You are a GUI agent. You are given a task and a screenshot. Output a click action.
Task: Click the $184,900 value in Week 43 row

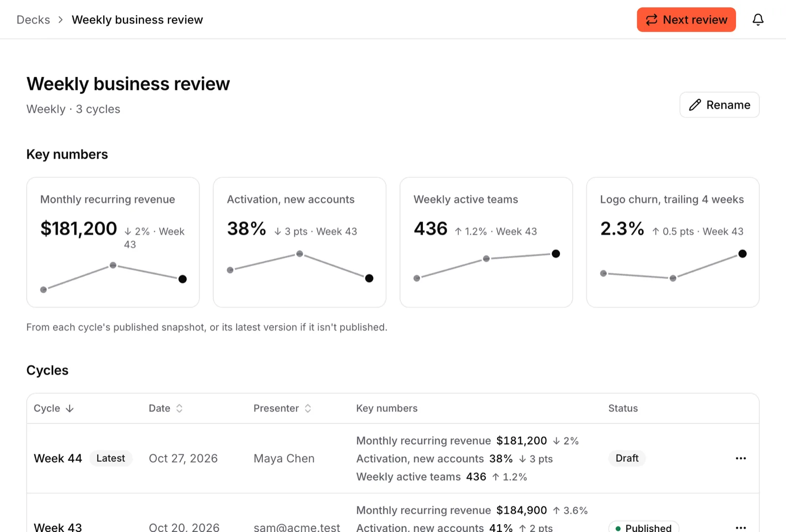click(x=522, y=510)
